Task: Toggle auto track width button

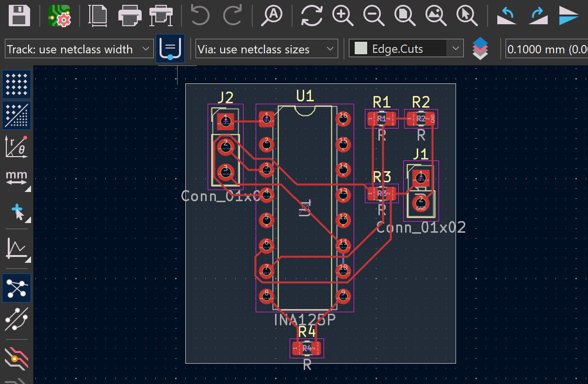Action: coord(170,48)
